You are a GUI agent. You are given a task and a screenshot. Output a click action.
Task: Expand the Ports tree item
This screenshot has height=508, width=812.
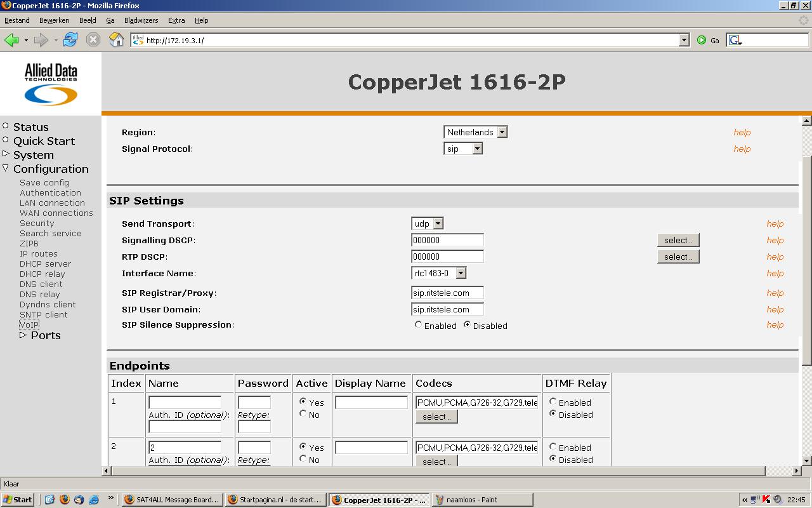23,334
